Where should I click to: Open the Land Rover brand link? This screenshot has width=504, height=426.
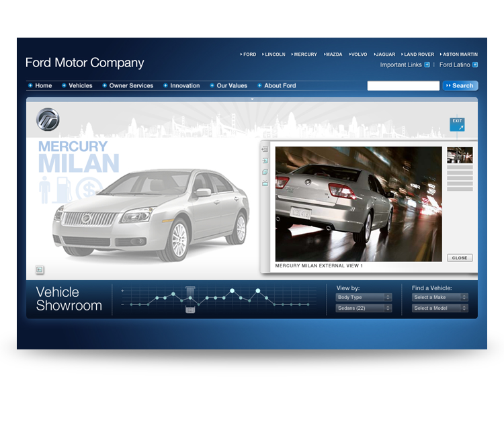tap(419, 54)
